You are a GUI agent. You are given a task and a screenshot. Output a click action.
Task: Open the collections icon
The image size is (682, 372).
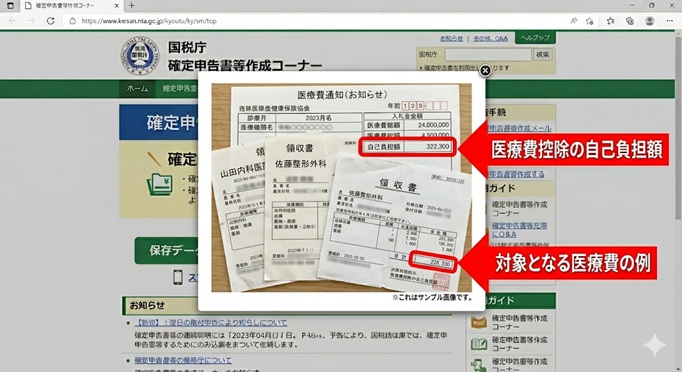pos(629,21)
